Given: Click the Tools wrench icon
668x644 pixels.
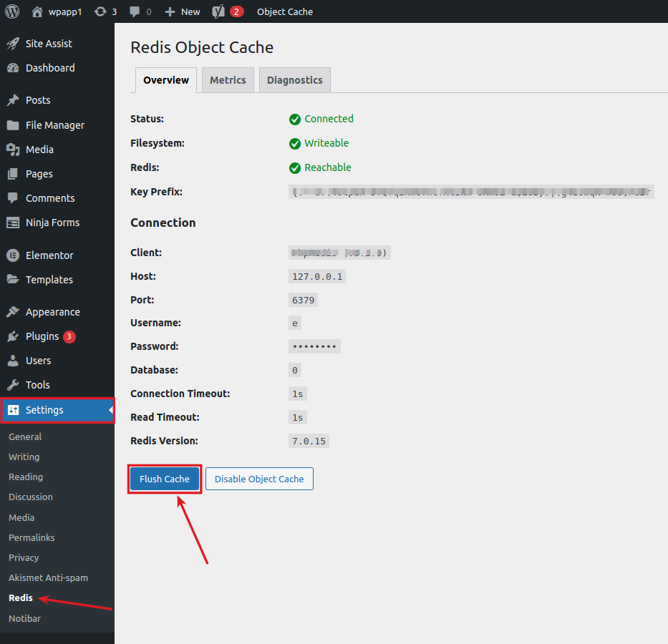Looking at the screenshot, I should pos(13,385).
